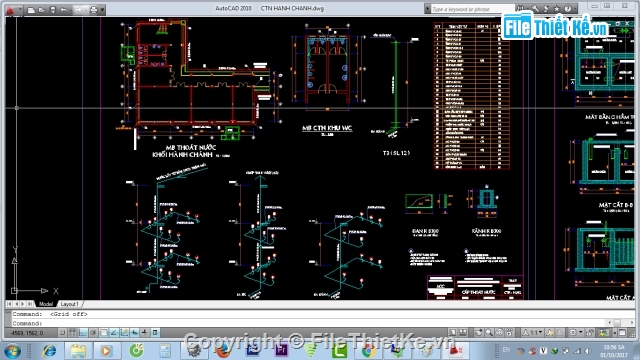Viewport: 640px width, 360px height.
Task: Click the New drawing icon
Action: pyautogui.click(x=31, y=10)
